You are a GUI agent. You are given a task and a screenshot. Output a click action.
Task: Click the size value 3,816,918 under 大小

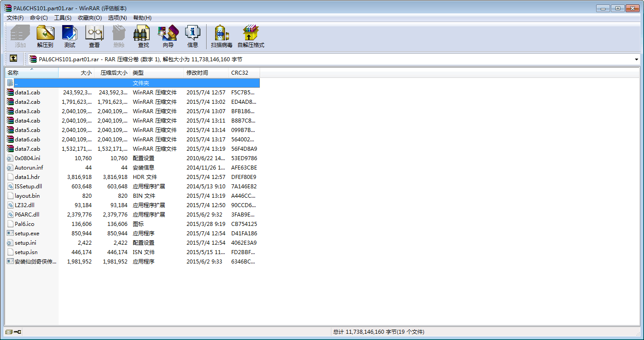(x=79, y=177)
